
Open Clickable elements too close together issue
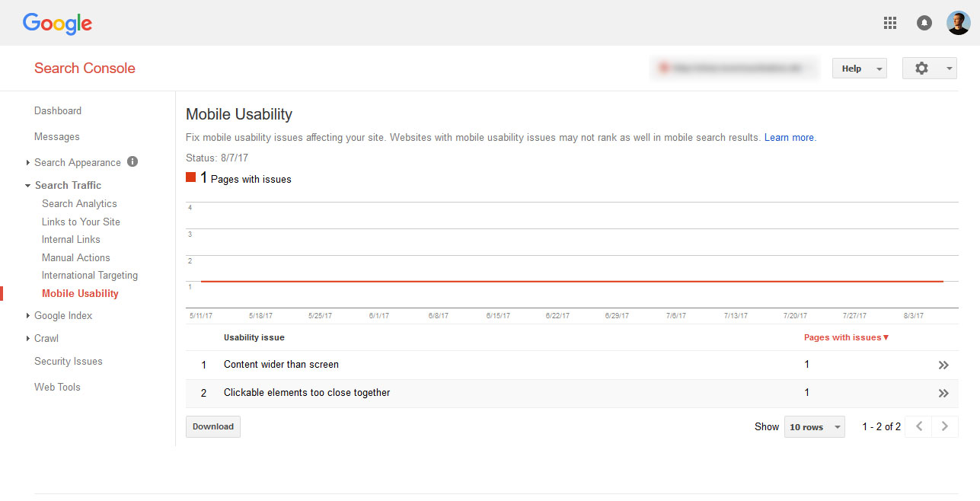coord(307,392)
